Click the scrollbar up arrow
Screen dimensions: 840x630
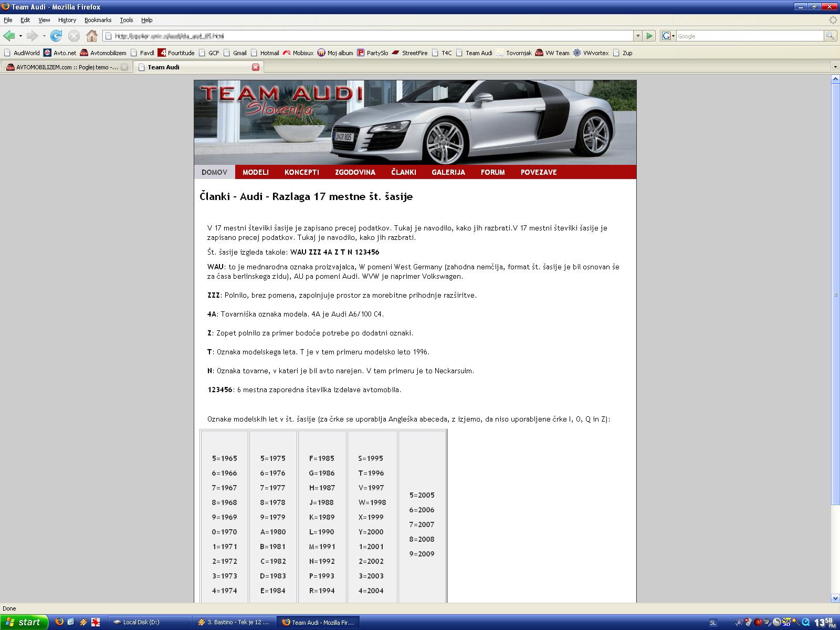pos(835,79)
